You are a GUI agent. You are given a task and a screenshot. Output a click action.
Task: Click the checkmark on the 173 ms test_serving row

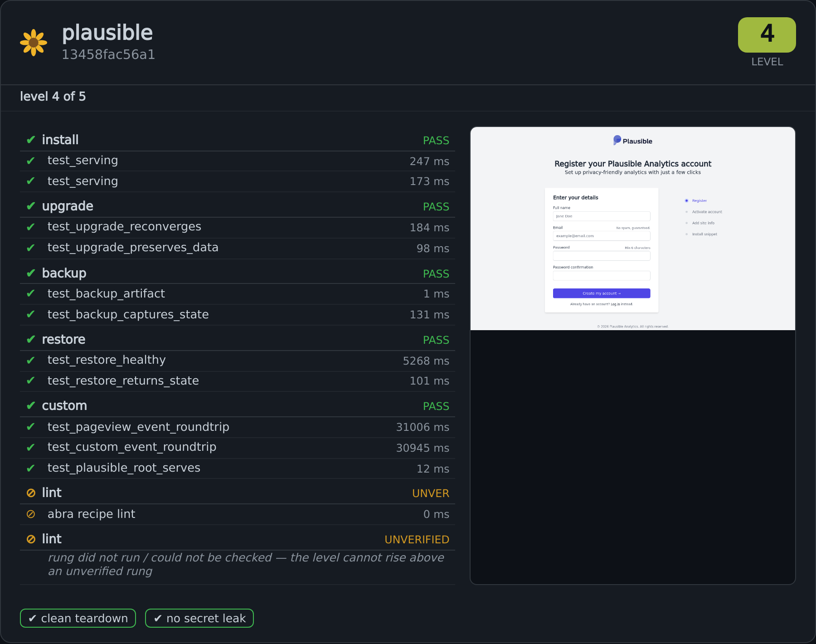pos(31,181)
